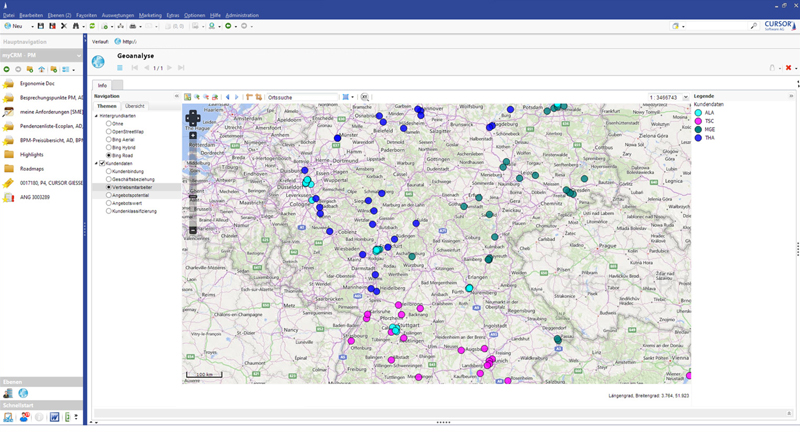Select the OpenStreetMap background radio button
800x432 pixels.
point(109,132)
